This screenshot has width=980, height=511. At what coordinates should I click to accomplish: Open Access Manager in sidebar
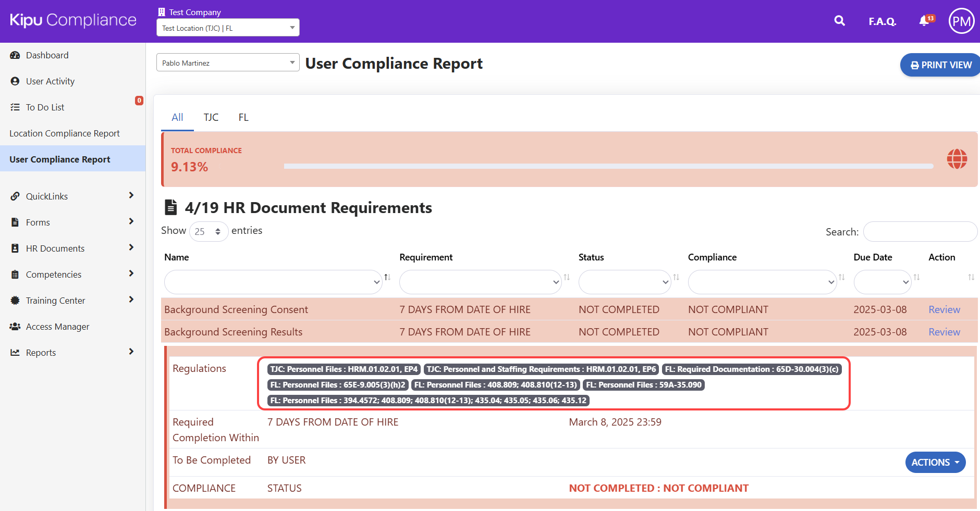[x=57, y=327]
